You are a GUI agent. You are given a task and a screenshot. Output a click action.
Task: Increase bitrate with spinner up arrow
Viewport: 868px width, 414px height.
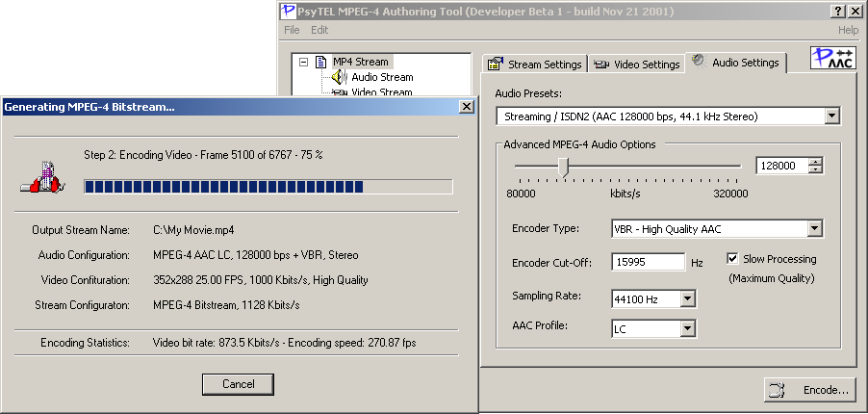point(816,162)
